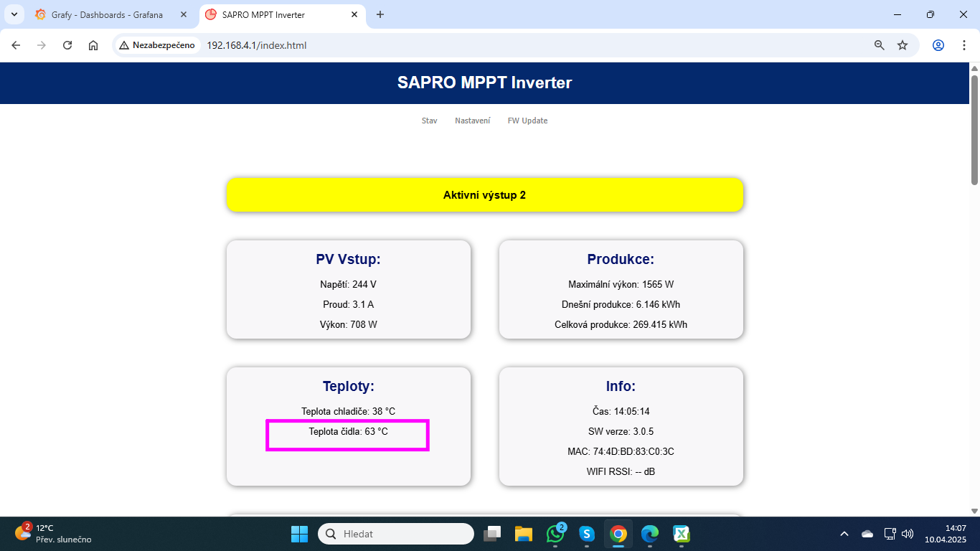Image resolution: width=980 pixels, height=551 pixels.
Task: Open the volume speaker tray icon
Action: (908, 534)
